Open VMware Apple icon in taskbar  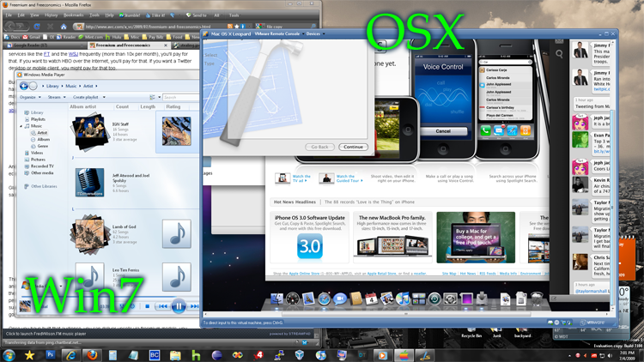(404, 355)
